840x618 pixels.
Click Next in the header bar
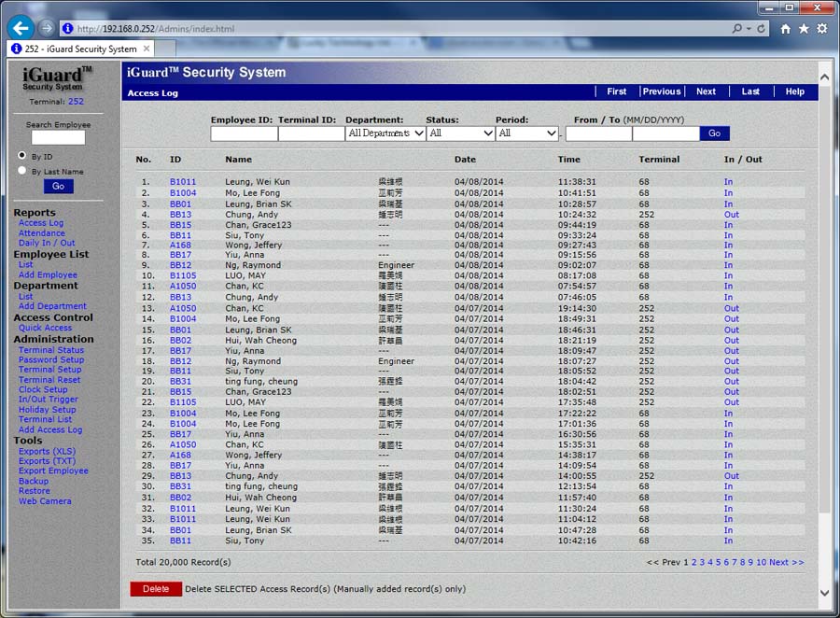click(x=707, y=91)
